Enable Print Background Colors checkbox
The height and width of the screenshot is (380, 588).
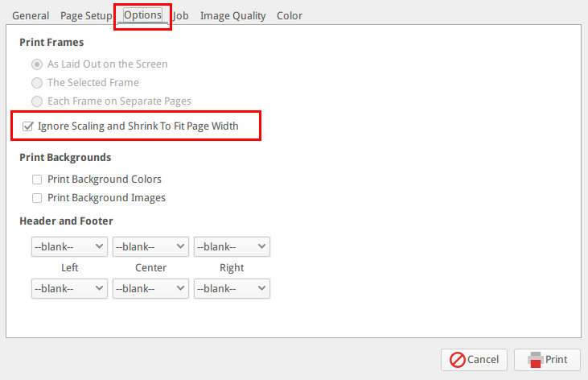37,180
